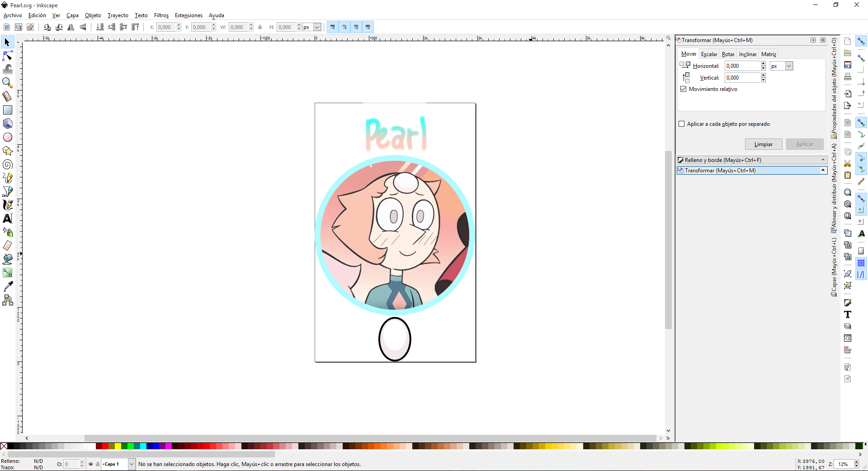Click the Limpiar button
868x471 pixels.
coord(764,144)
